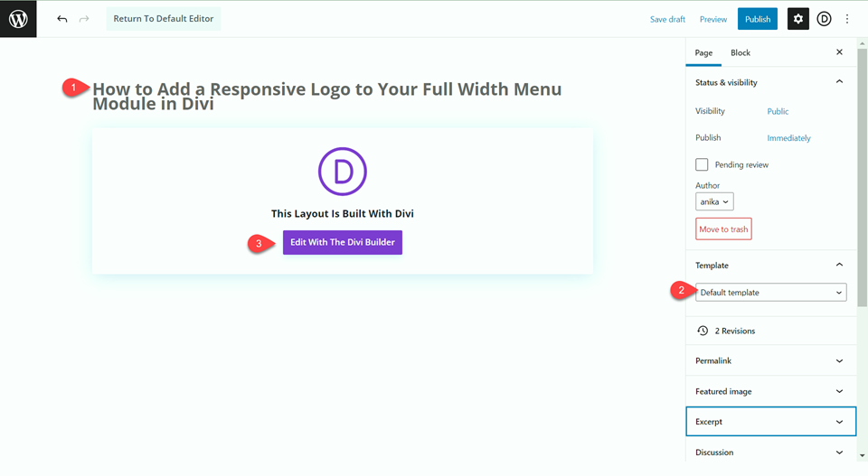Switch to the Page tab
Screen dimensions: 868x476
[x=703, y=52]
